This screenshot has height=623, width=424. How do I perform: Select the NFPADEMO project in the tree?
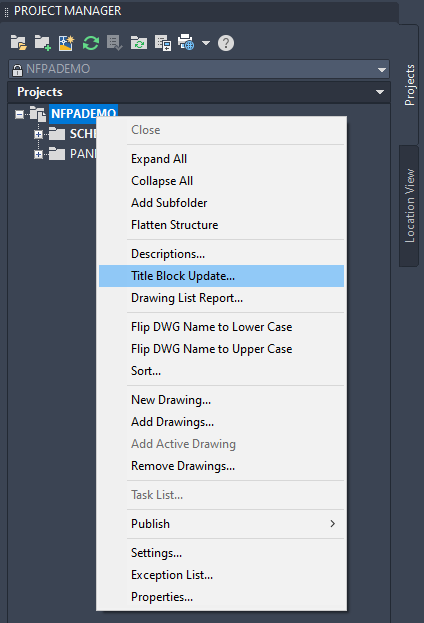click(x=83, y=114)
